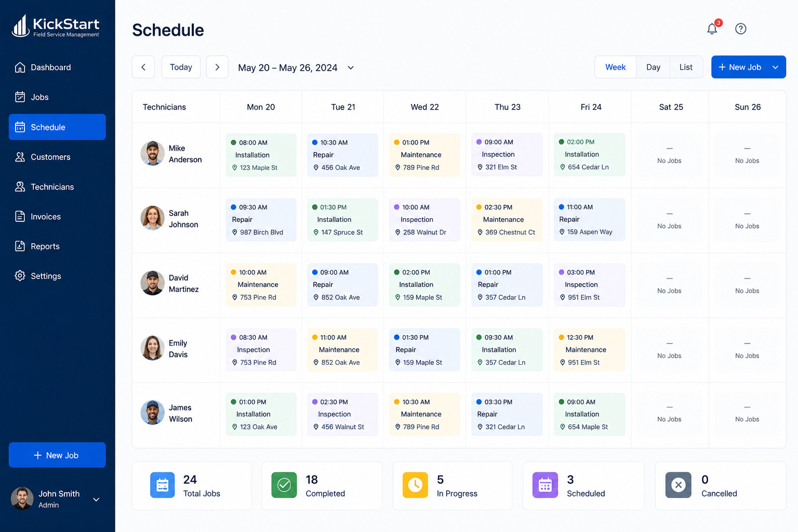
Task: Go to previous week arrow
Action: pos(143,67)
